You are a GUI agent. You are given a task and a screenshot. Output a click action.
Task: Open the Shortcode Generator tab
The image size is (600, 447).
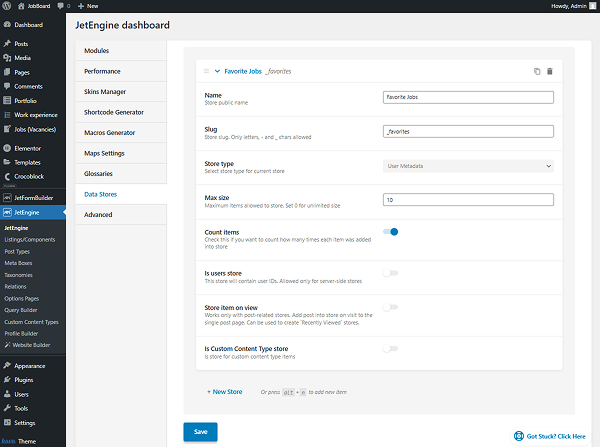[121, 112]
